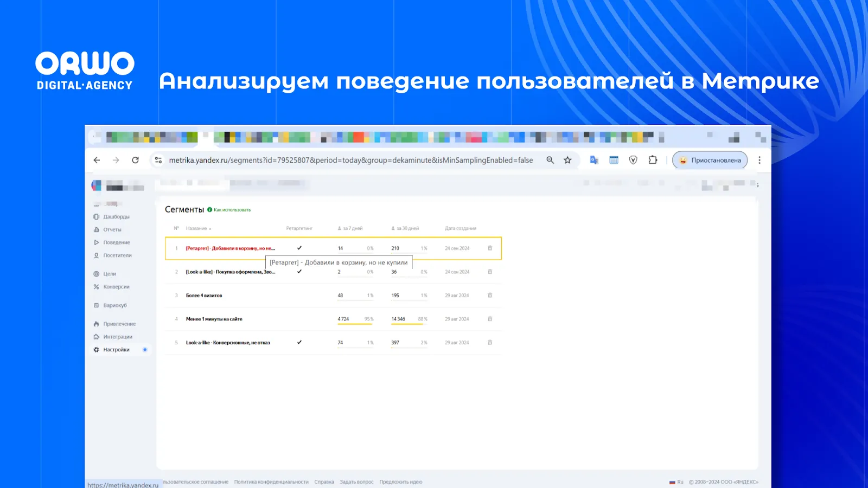Go to Конверсии in the sidebar menu
Viewport: 868px width, 488px height.
[116, 287]
